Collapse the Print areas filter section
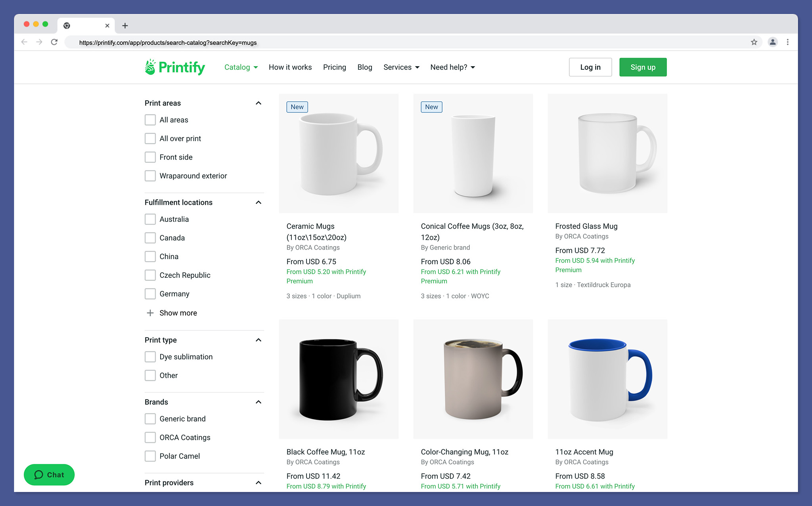812x506 pixels. tap(259, 103)
